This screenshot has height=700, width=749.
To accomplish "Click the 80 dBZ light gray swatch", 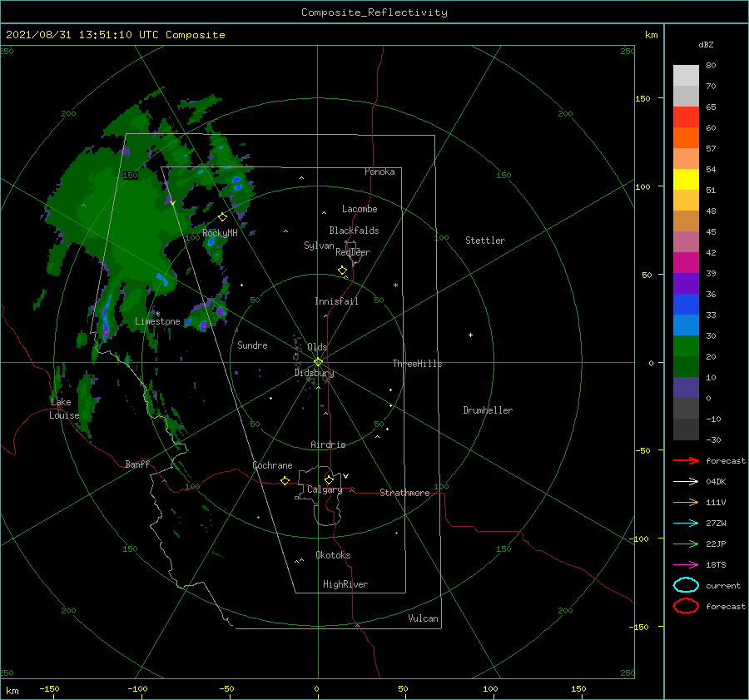I will click(686, 75).
